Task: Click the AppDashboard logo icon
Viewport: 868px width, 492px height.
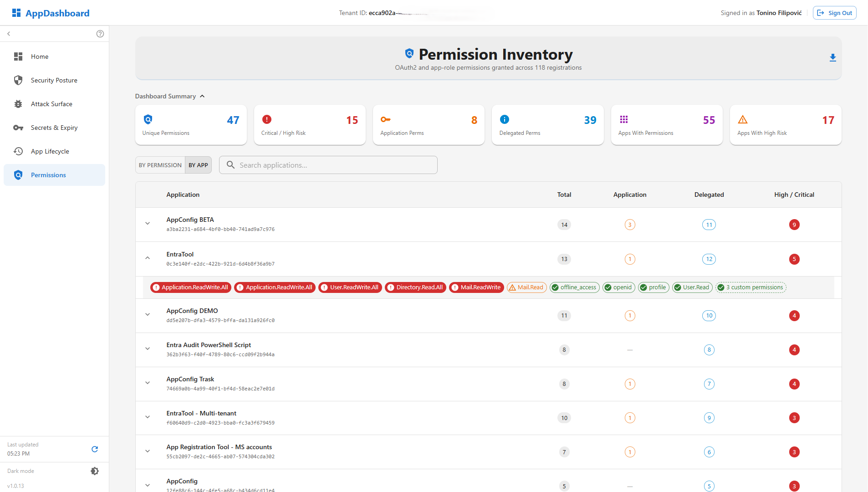Action: (16, 13)
